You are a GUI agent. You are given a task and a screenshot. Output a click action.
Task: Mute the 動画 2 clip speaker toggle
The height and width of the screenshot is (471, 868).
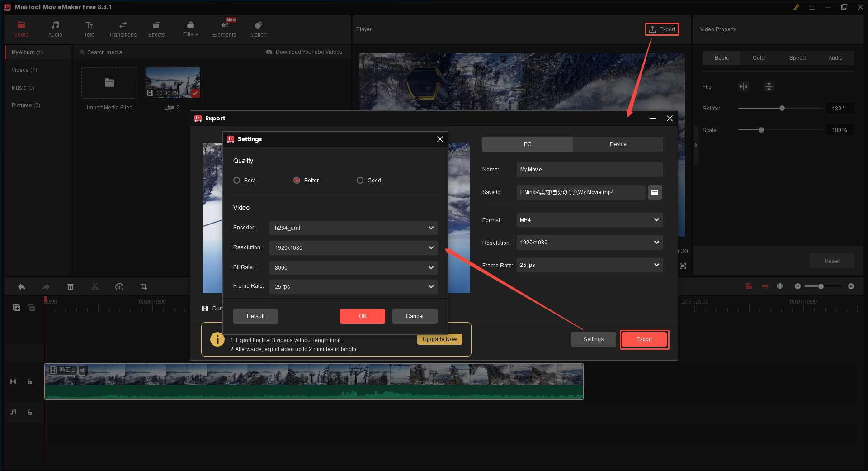pyautogui.click(x=83, y=370)
